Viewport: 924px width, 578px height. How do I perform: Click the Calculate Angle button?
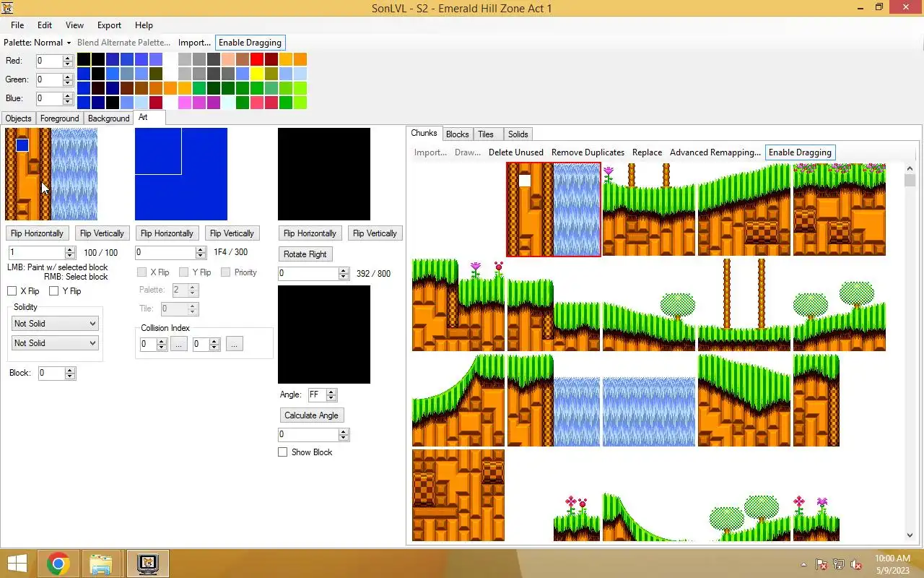(311, 415)
